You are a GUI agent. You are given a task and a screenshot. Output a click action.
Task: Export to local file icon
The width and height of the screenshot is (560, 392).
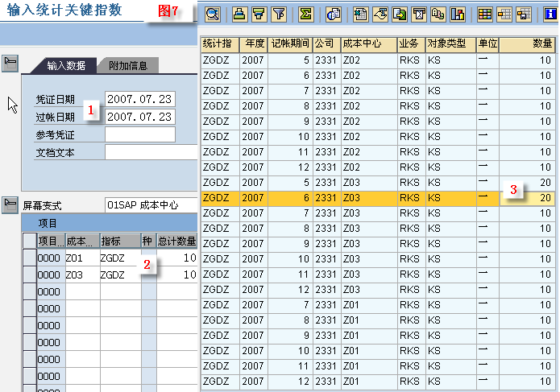[x=400, y=14]
